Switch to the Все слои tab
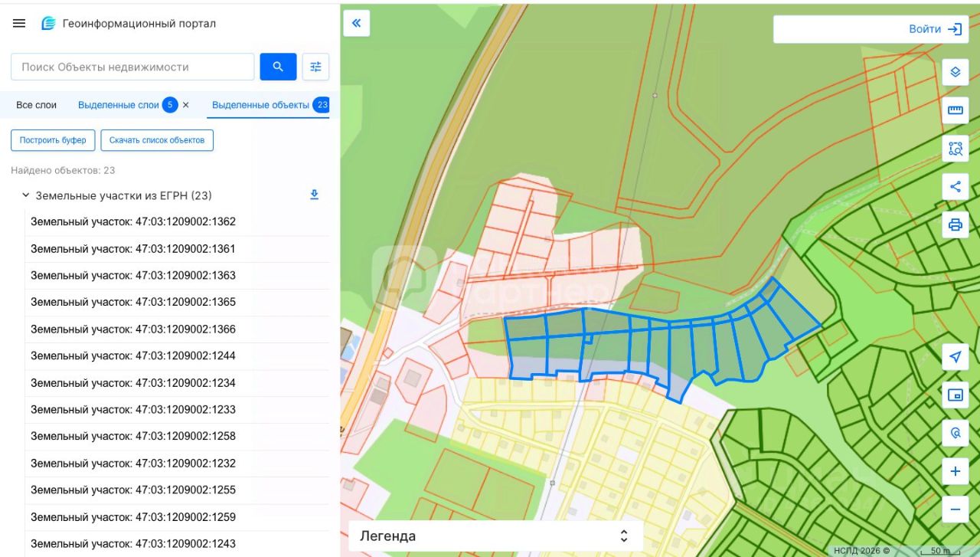The height and width of the screenshot is (557, 980). [x=36, y=105]
